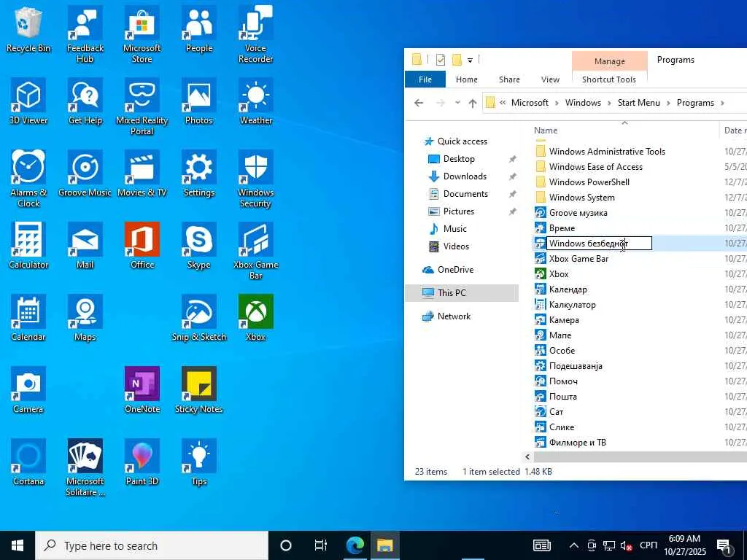Select the Windows Security desktop shortcut

[x=256, y=179]
